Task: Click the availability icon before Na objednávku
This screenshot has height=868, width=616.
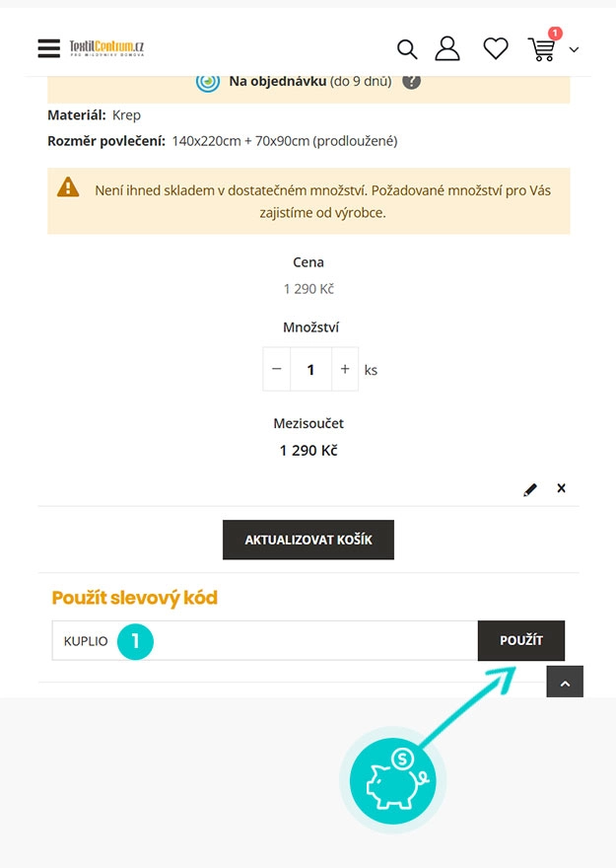Action: [x=208, y=81]
